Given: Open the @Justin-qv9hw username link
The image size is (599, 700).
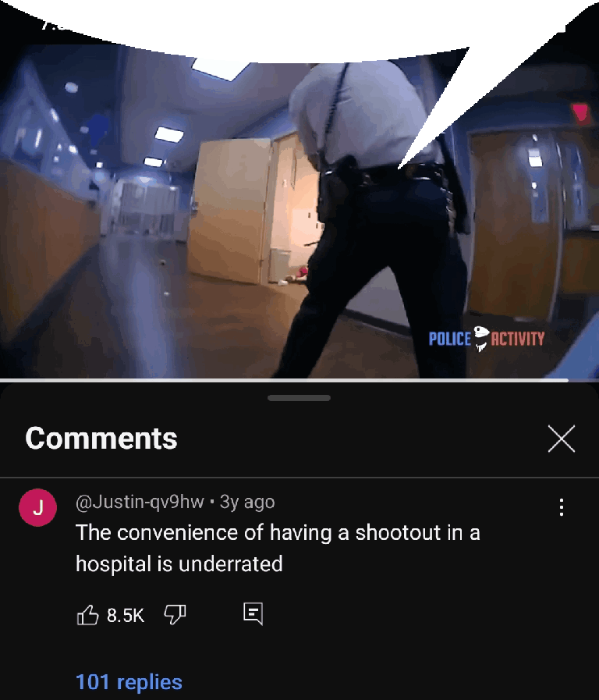Looking at the screenshot, I should [140, 502].
